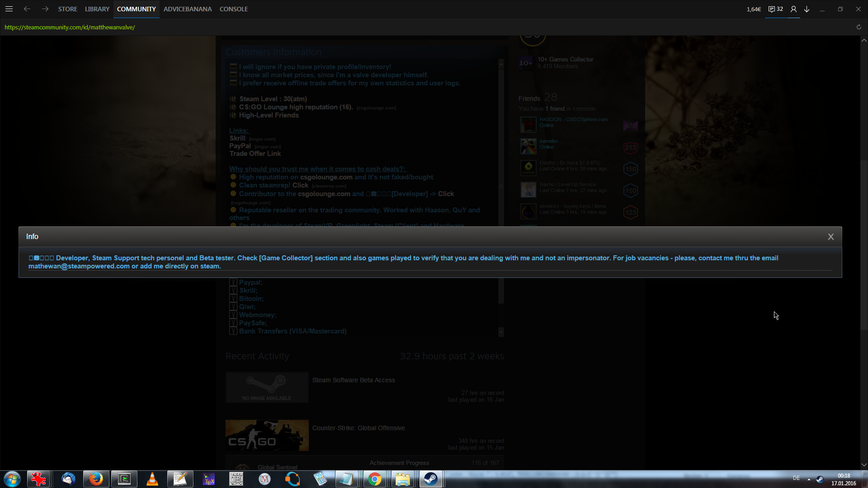Reload the page with the refresh icon

pos(859,27)
